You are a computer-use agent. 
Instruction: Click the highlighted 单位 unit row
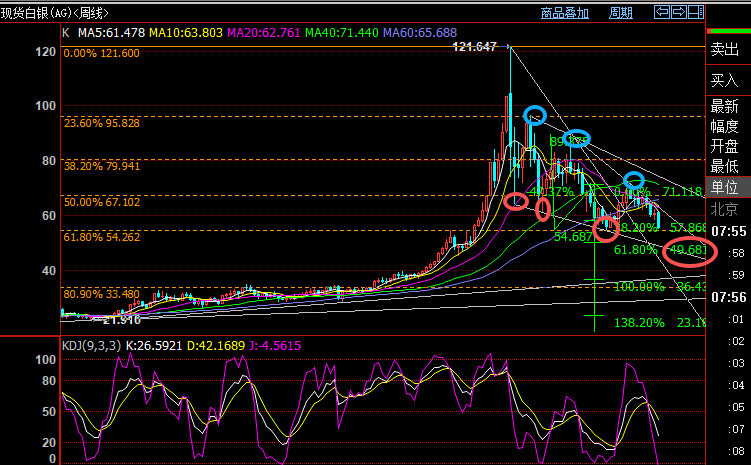pos(728,187)
